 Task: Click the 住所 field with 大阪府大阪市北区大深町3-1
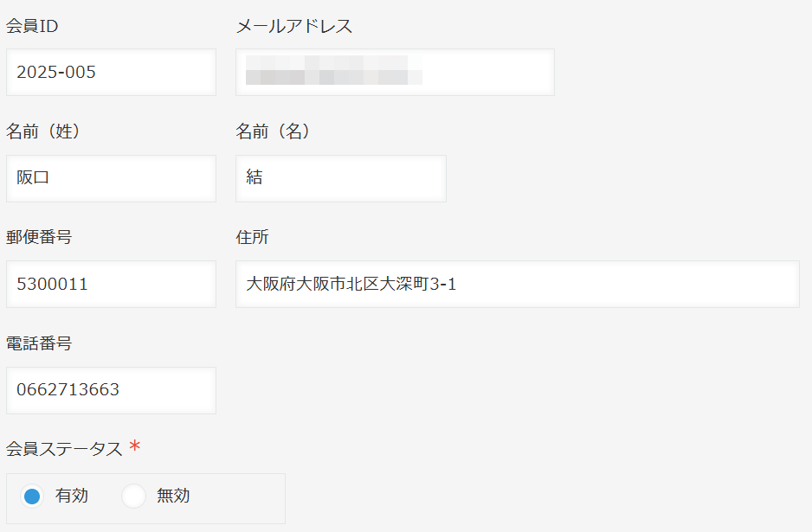click(x=518, y=284)
